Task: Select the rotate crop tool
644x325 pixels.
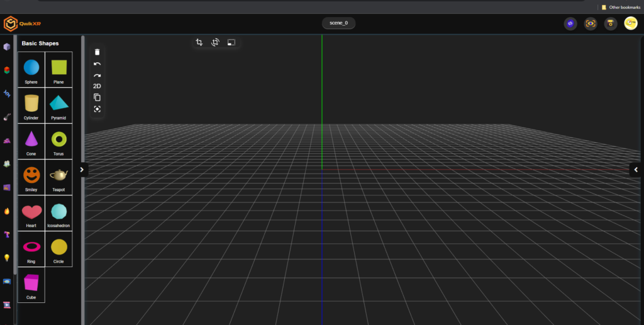Action: pyautogui.click(x=215, y=42)
